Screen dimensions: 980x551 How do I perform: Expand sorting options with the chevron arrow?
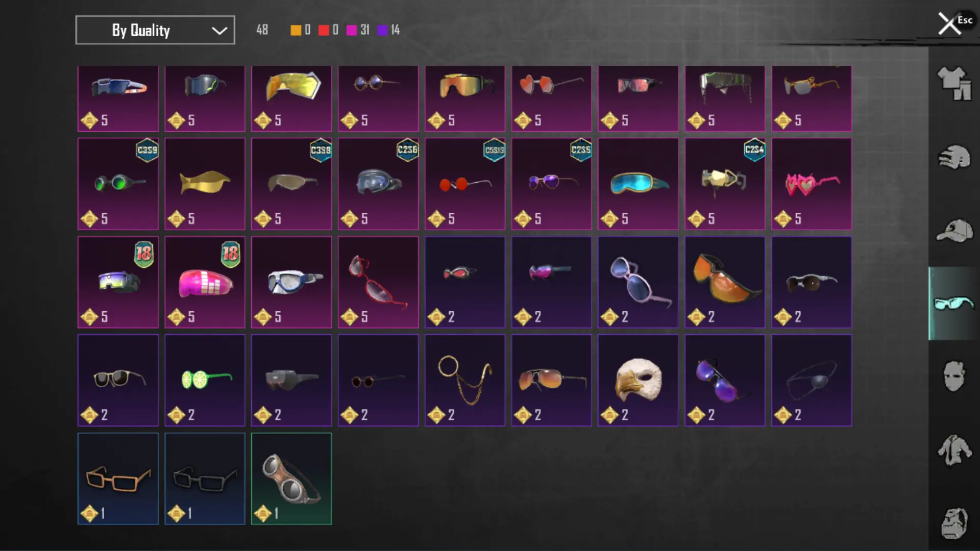point(219,31)
